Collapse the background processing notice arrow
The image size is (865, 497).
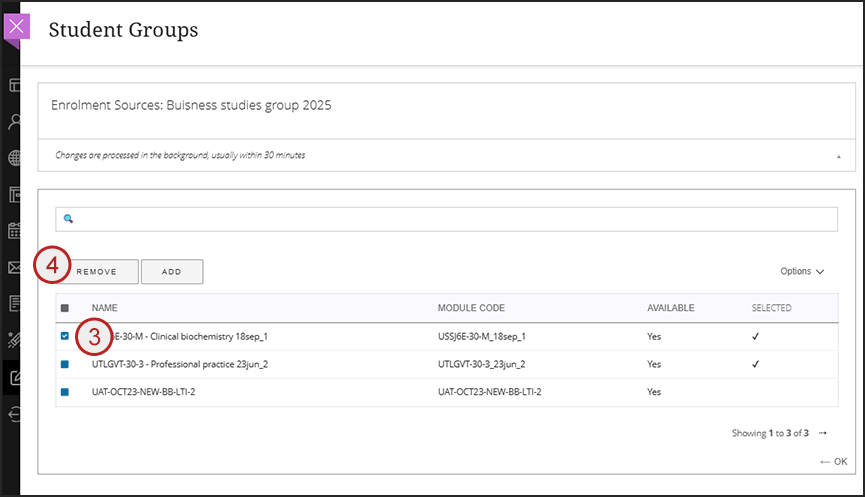(838, 156)
